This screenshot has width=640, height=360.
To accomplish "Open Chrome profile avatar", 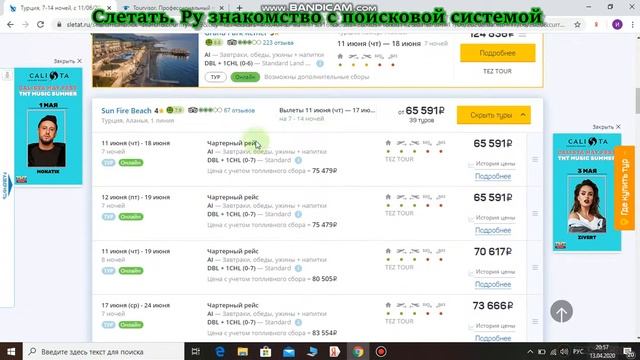I will (617, 24).
